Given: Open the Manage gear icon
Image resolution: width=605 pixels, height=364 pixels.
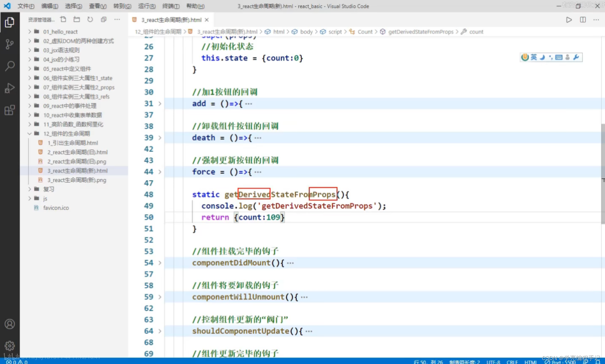Looking at the screenshot, I should 9,346.
